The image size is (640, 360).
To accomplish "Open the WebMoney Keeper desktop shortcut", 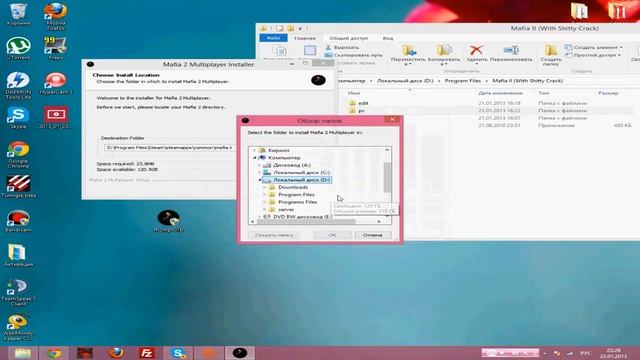I will pyautogui.click(x=18, y=327).
